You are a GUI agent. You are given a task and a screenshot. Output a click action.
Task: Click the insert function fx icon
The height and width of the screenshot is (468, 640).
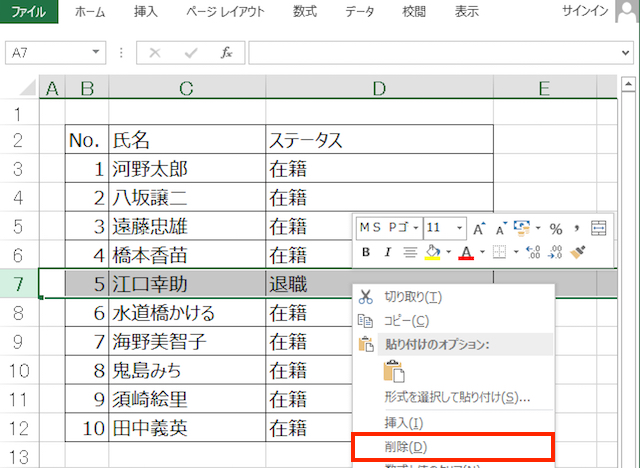click(x=226, y=52)
